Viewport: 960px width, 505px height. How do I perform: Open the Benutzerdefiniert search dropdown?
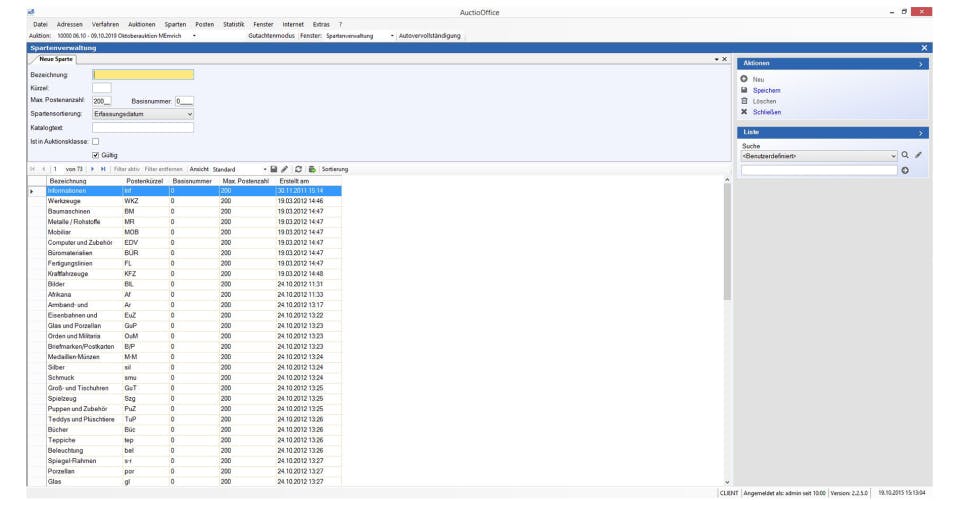(x=893, y=156)
